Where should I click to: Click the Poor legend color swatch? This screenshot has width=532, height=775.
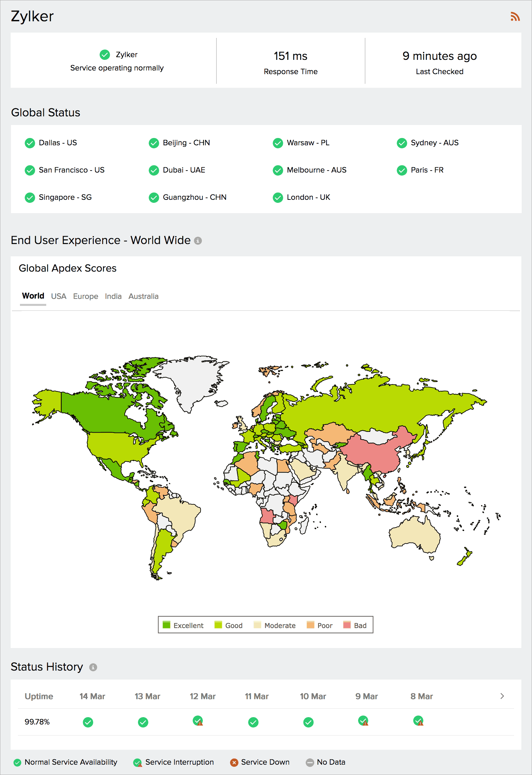pyautogui.click(x=311, y=625)
